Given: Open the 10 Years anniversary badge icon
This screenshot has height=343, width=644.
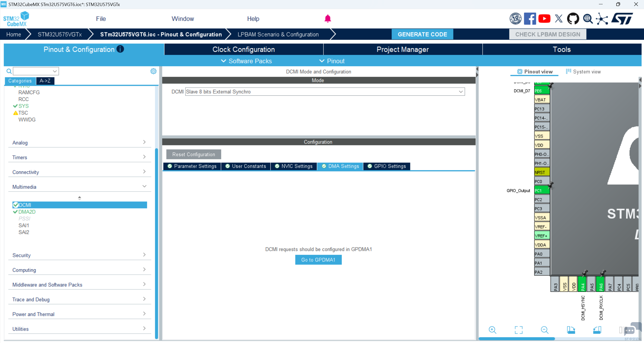Looking at the screenshot, I should (x=516, y=19).
